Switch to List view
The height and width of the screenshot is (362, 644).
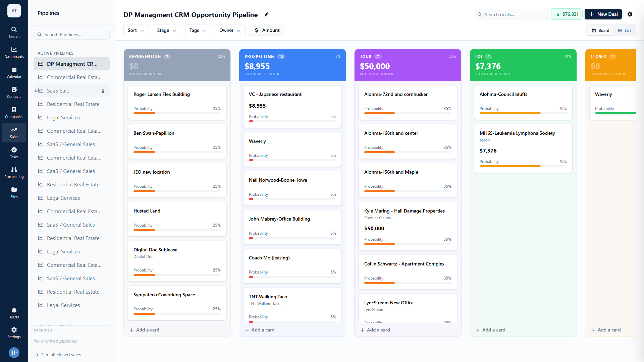click(624, 31)
